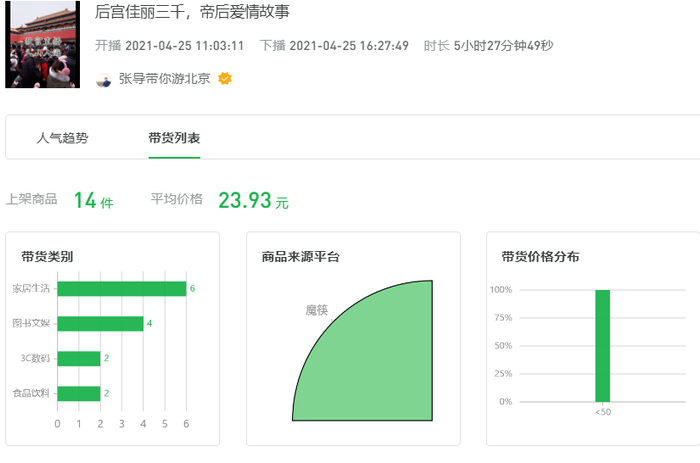
Task: Click the 商品来源平台 chart heading
Action: point(300,257)
